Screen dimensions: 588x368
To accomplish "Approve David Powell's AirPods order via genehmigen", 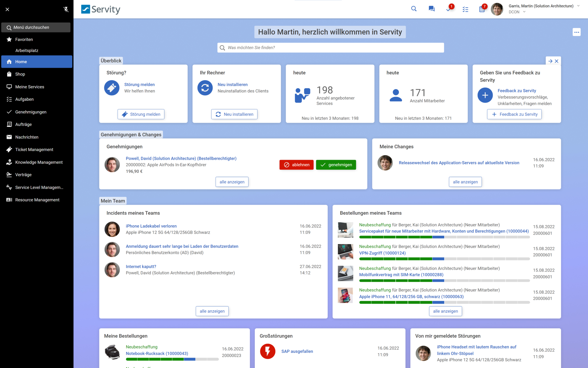I will [x=336, y=165].
